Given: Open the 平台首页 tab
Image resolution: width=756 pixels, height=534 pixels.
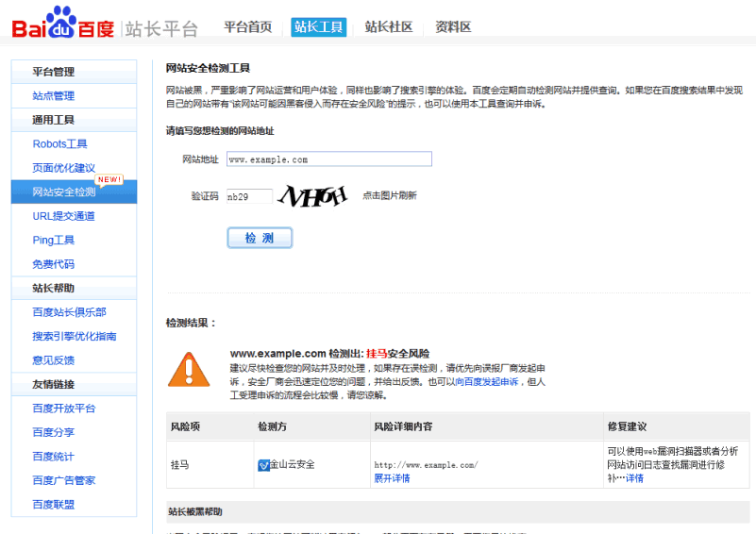Looking at the screenshot, I should click(x=248, y=27).
